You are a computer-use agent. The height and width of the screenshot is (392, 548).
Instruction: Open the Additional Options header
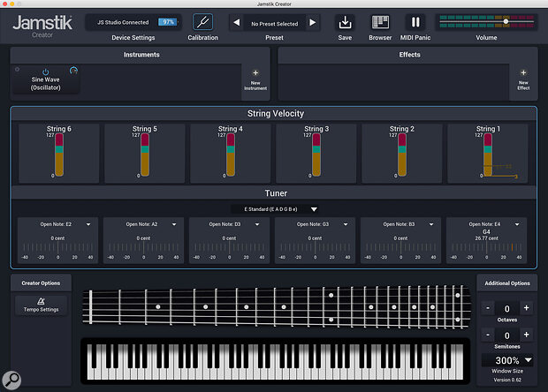click(x=507, y=283)
